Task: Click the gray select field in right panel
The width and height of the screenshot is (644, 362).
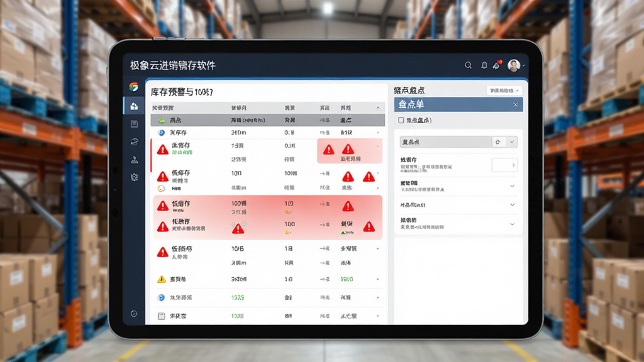Action: [x=446, y=142]
